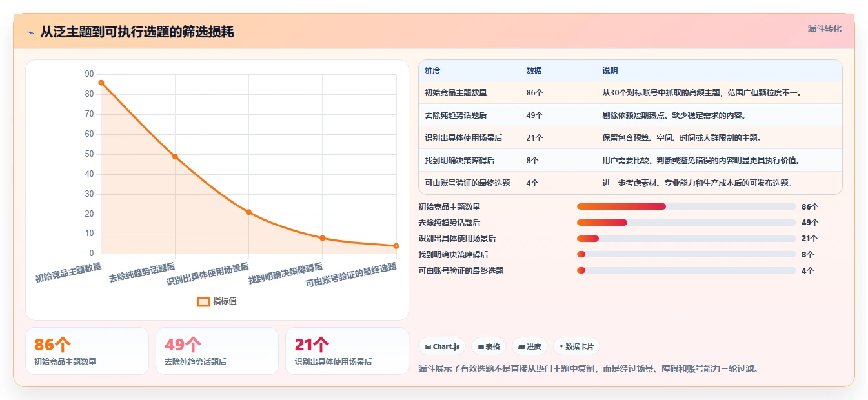
Task: Open the 86个 data card
Action: pyautogui.click(x=87, y=351)
